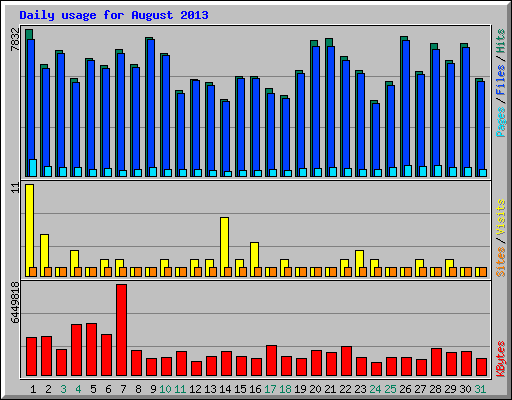
Task: Click day 1 on the x-axis
Action: tap(33, 389)
